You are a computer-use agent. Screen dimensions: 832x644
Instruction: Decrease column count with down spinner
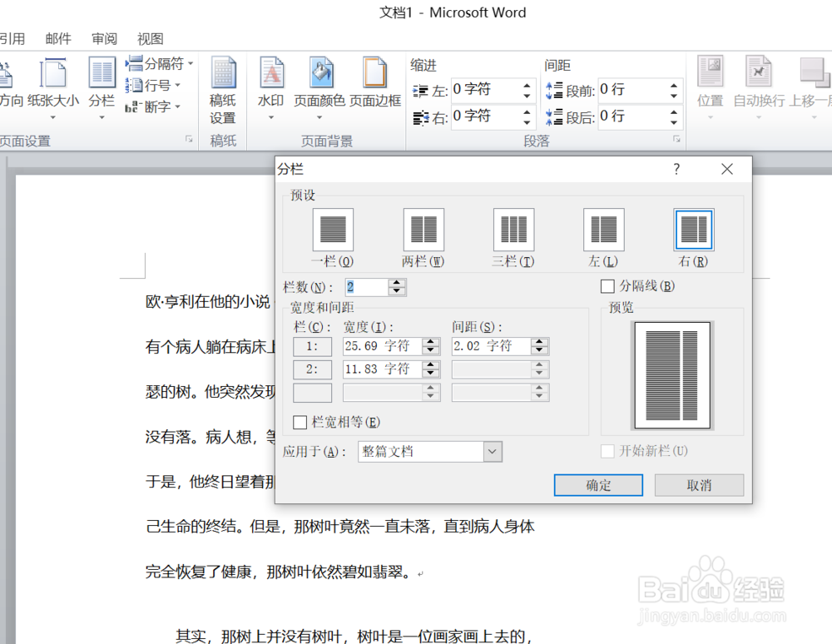[x=396, y=291]
